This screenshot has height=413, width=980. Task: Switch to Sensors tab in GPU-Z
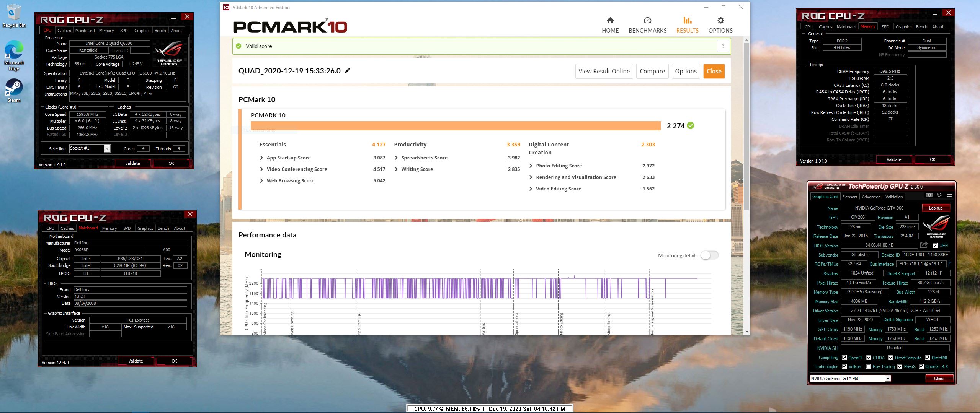point(850,197)
